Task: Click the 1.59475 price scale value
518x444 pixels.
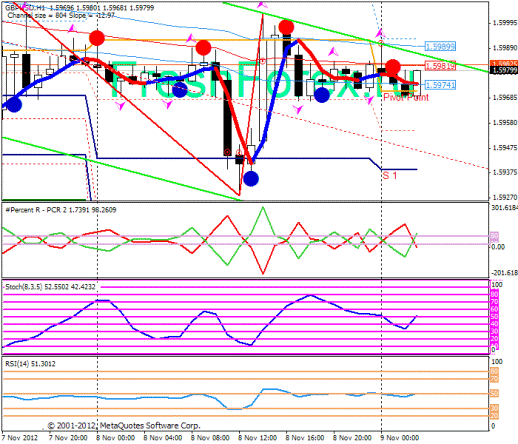Action: [x=505, y=147]
